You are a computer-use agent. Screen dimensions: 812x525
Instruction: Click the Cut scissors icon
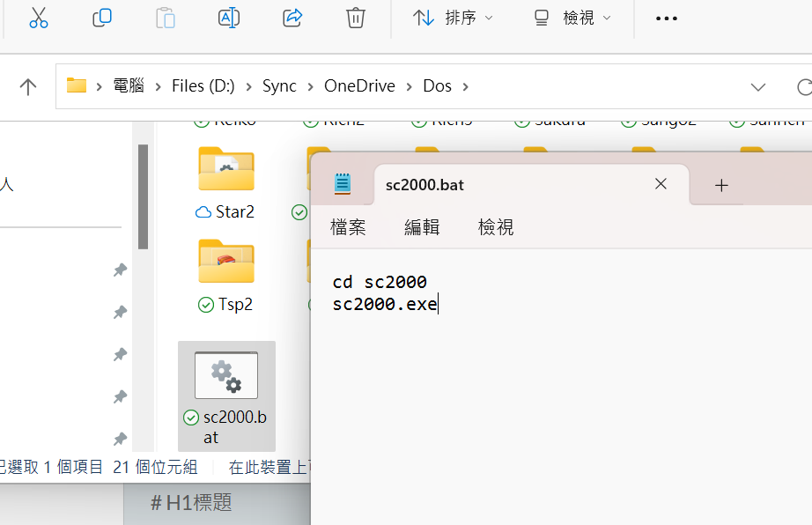[39, 18]
